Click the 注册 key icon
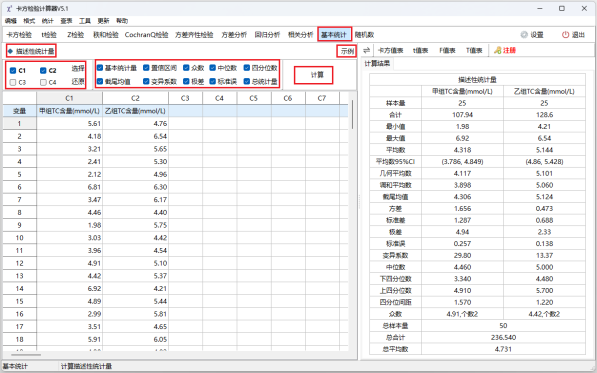The image size is (597, 373). point(498,50)
